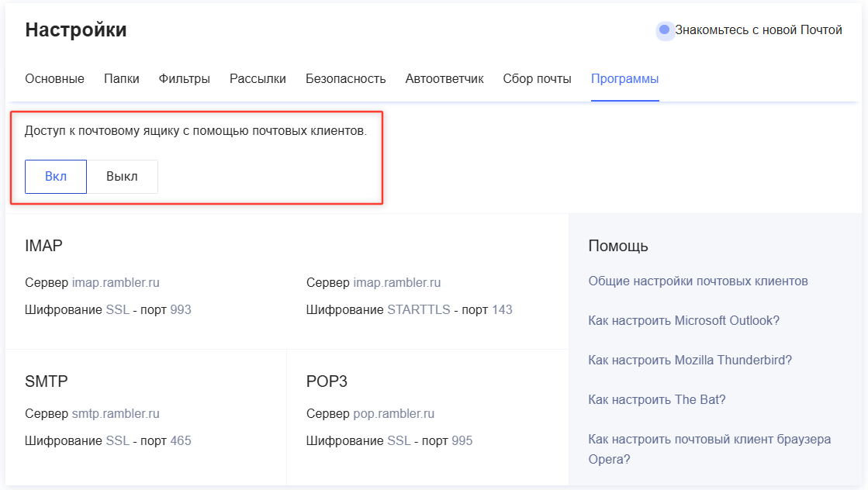
Task: Switch to the Основные tab
Action: [54, 79]
